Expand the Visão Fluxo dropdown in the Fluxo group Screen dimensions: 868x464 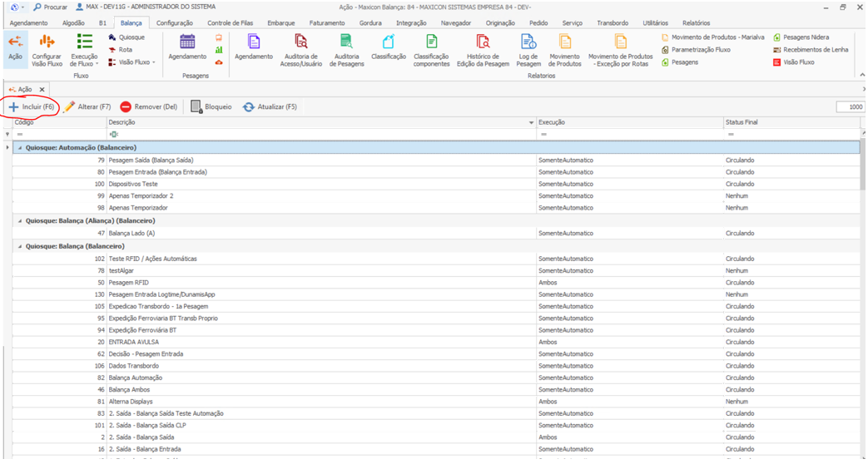coord(154,62)
